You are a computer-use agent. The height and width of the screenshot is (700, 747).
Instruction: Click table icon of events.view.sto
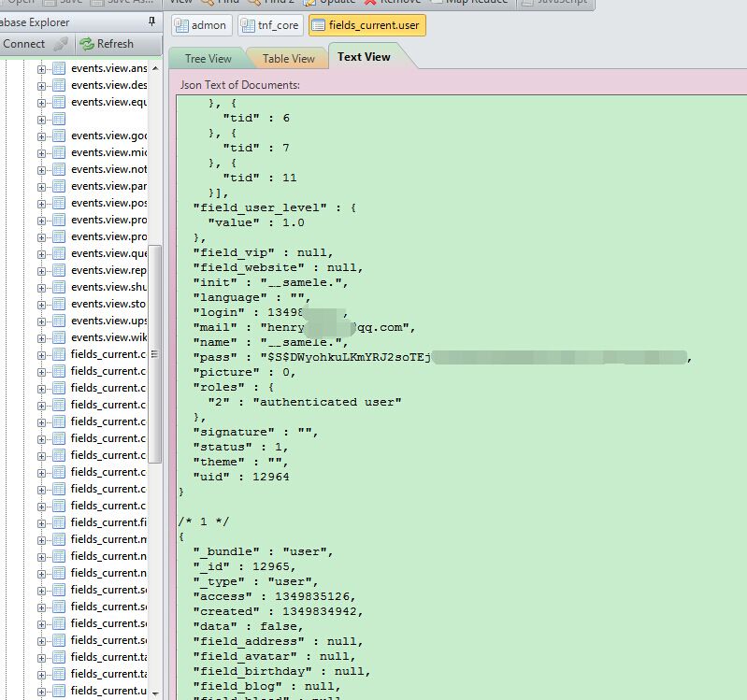click(59, 304)
